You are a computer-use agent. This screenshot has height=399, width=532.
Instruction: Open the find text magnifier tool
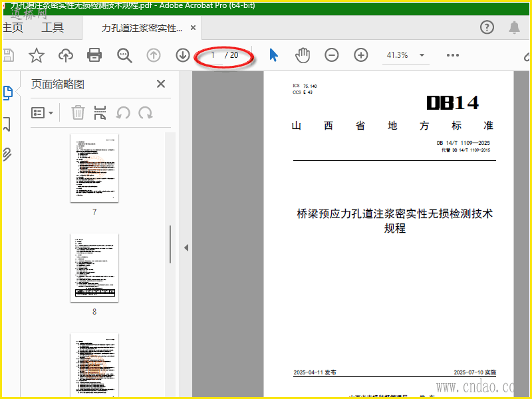point(124,55)
